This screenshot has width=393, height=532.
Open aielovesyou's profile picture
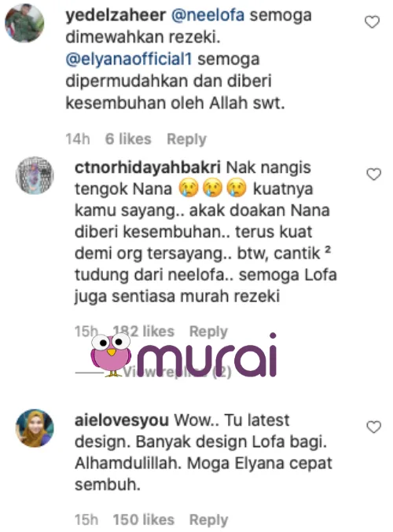pos(35,428)
